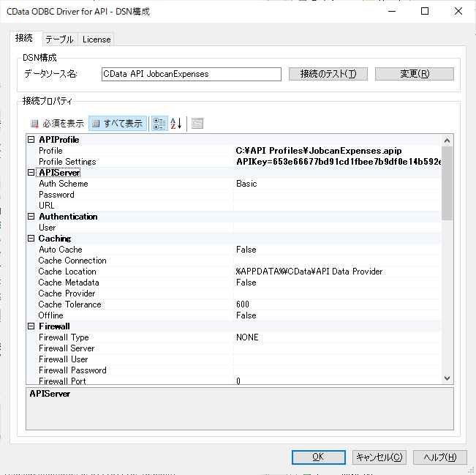Click the 接続のテスト(T) button

click(328, 74)
